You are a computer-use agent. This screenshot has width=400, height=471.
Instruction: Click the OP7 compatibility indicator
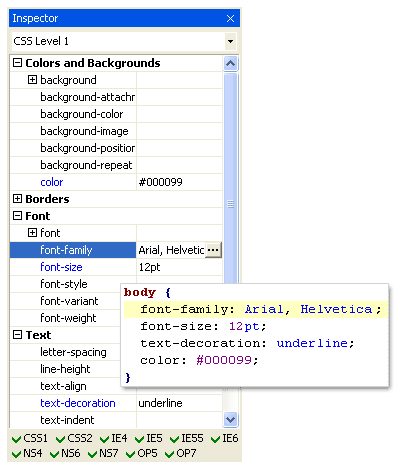tap(181, 454)
